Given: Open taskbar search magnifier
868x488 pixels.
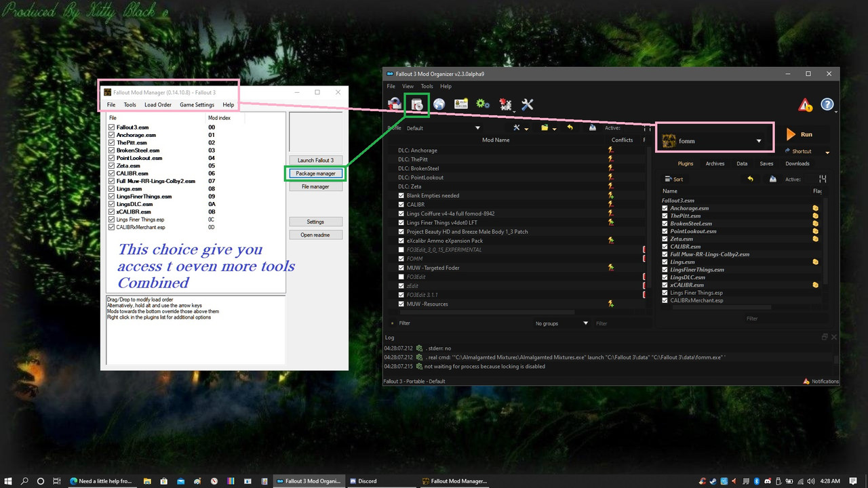Looking at the screenshot, I should point(25,481).
